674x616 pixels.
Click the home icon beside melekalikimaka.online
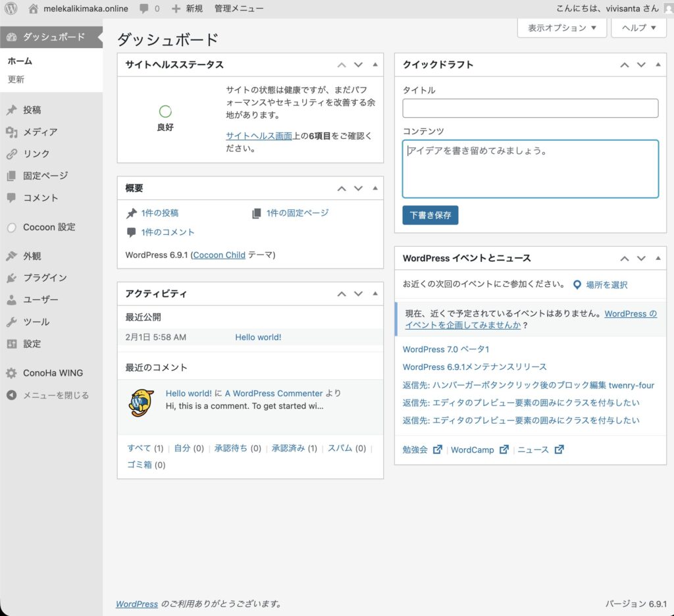click(x=34, y=9)
